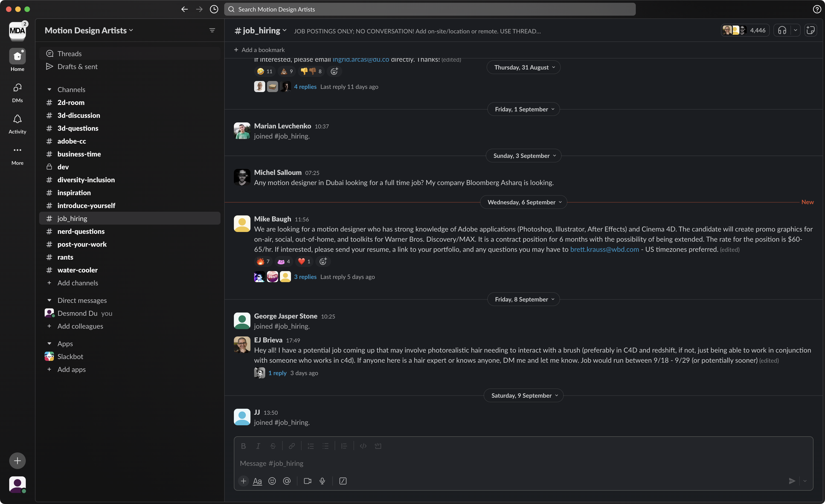The width and height of the screenshot is (825, 504).
Task: Click the history clock icon
Action: point(214,9)
